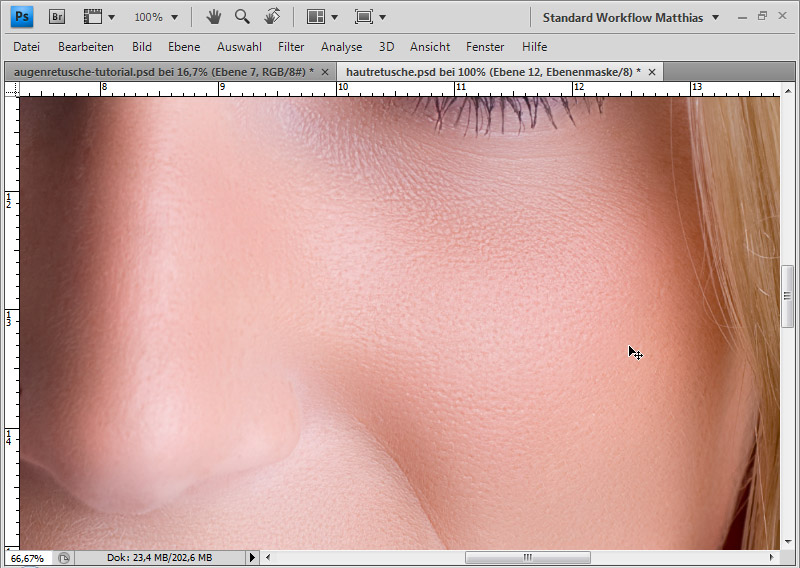Close the hautretusche.psd document tab
800x568 pixels.
click(x=652, y=72)
